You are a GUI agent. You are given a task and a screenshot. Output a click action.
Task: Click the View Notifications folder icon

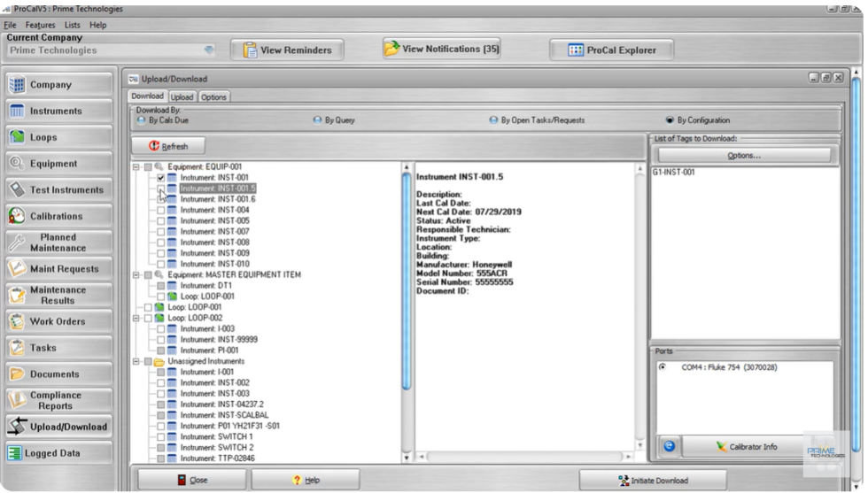[391, 49]
